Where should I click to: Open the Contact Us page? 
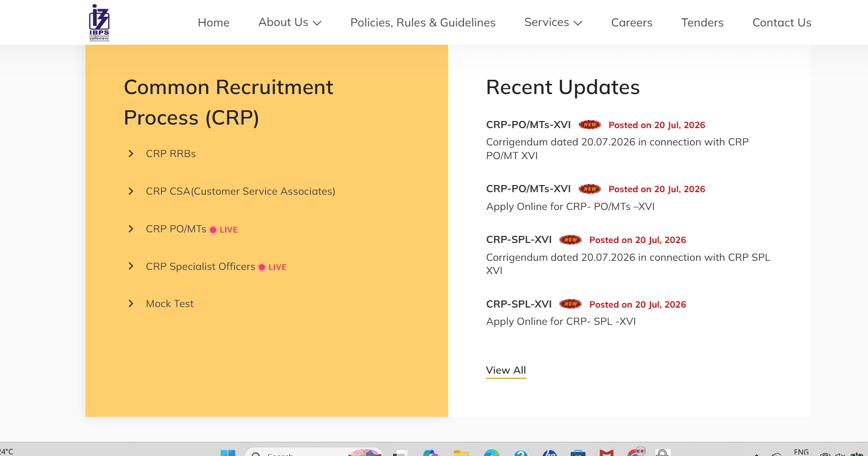[x=782, y=22]
